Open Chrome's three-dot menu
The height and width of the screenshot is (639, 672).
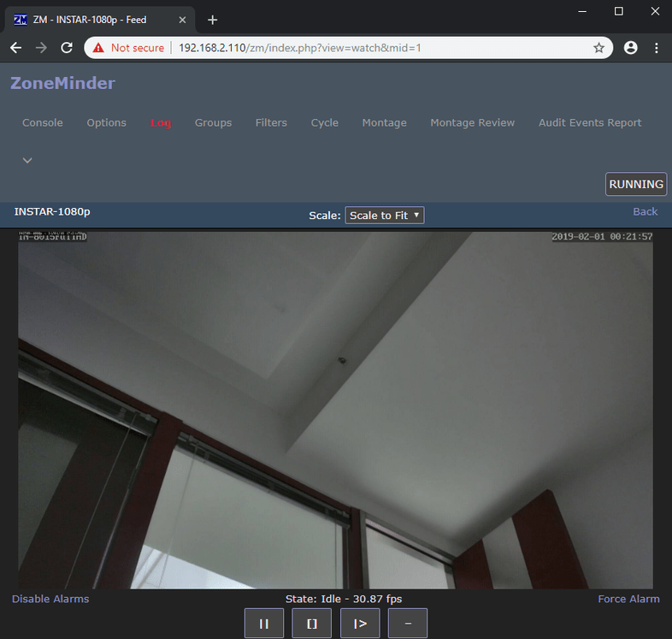point(657,48)
